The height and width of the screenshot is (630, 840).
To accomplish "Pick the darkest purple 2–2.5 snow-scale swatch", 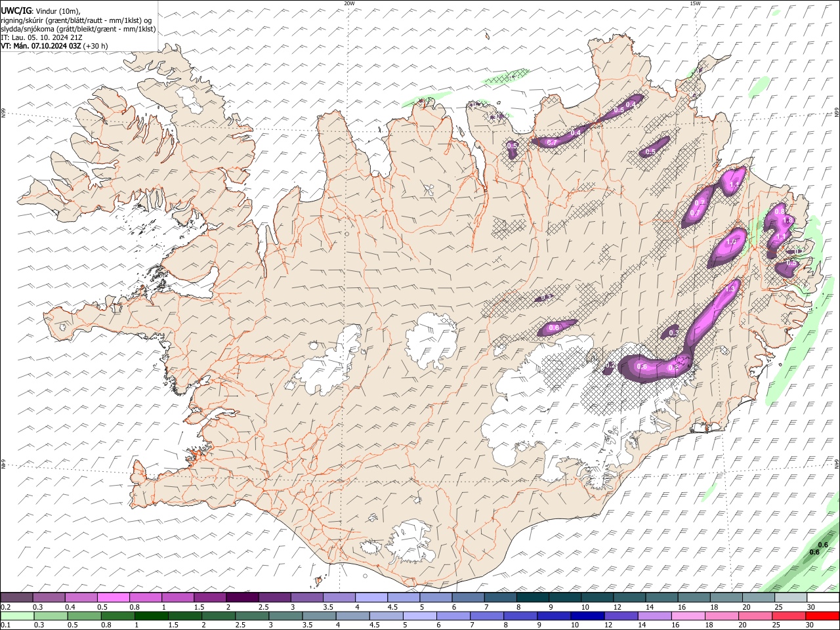I will point(242,597).
